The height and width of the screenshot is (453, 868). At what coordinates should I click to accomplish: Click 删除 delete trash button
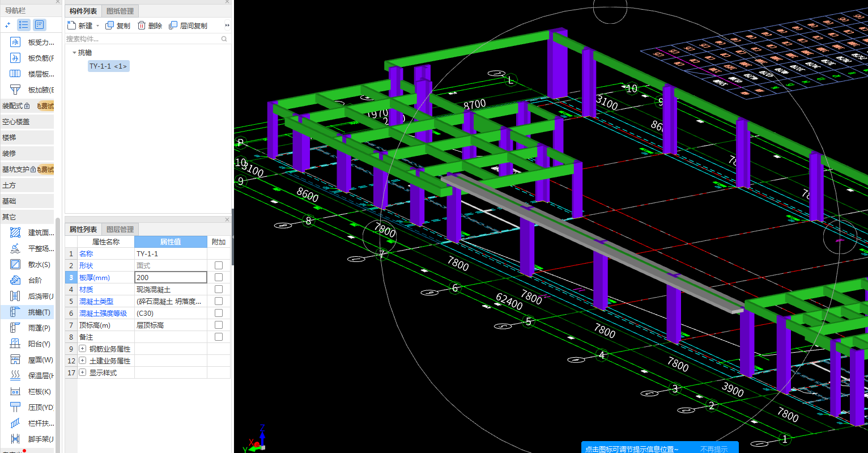click(x=150, y=26)
